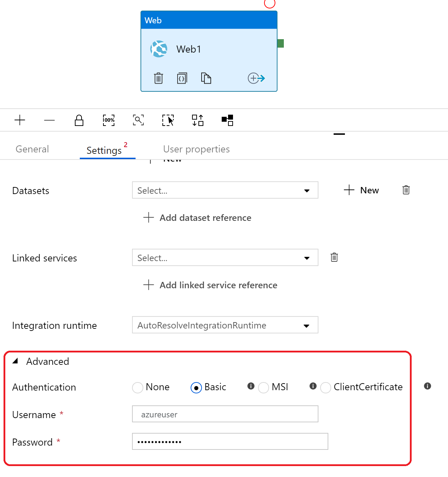Select ClientCertificate authentication option

coord(325,387)
